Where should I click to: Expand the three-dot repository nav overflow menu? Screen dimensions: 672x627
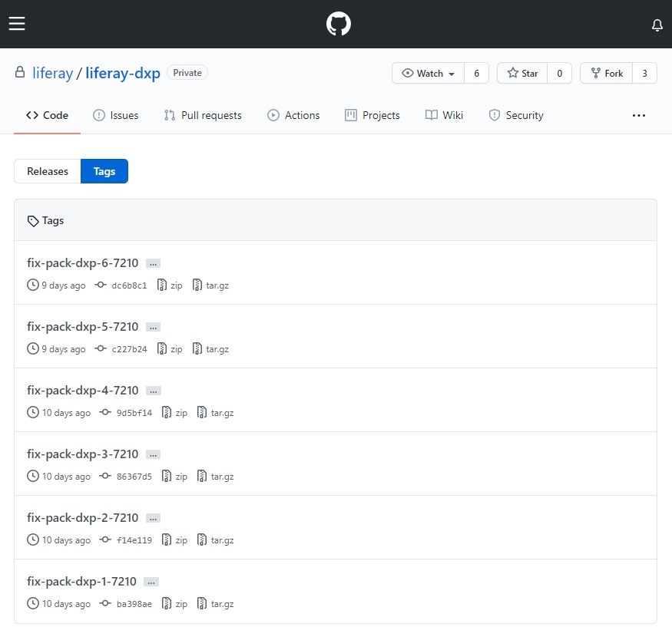(x=638, y=116)
